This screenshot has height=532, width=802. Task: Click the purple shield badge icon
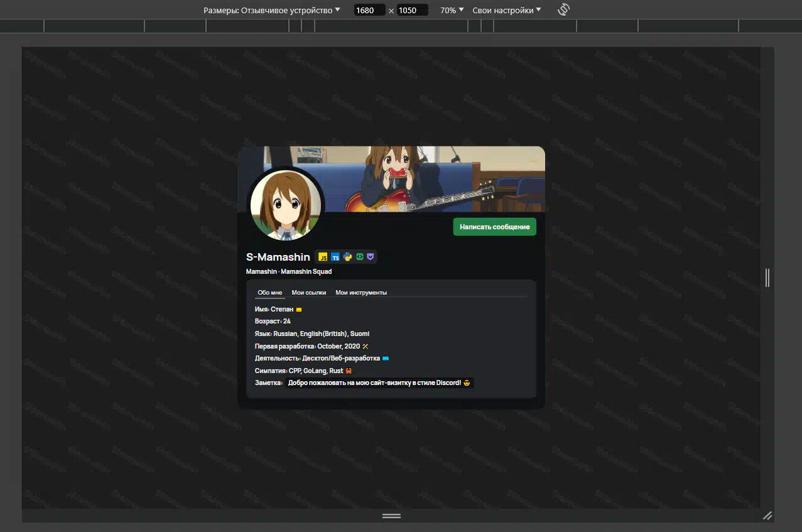point(371,257)
